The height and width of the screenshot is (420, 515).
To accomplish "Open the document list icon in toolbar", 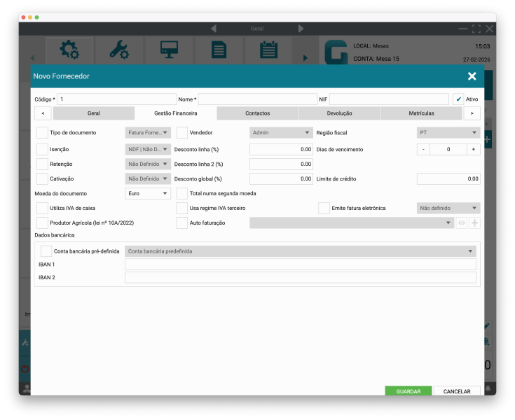I will [219, 50].
